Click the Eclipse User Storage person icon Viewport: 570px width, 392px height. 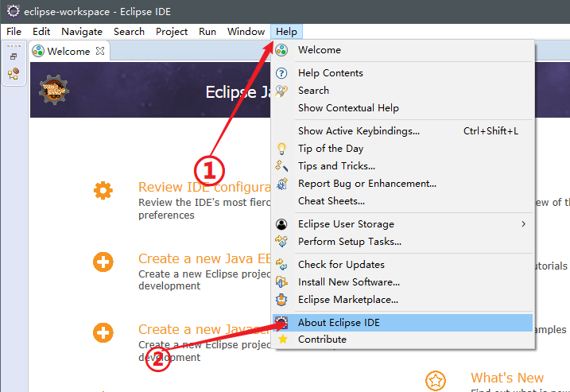(281, 224)
